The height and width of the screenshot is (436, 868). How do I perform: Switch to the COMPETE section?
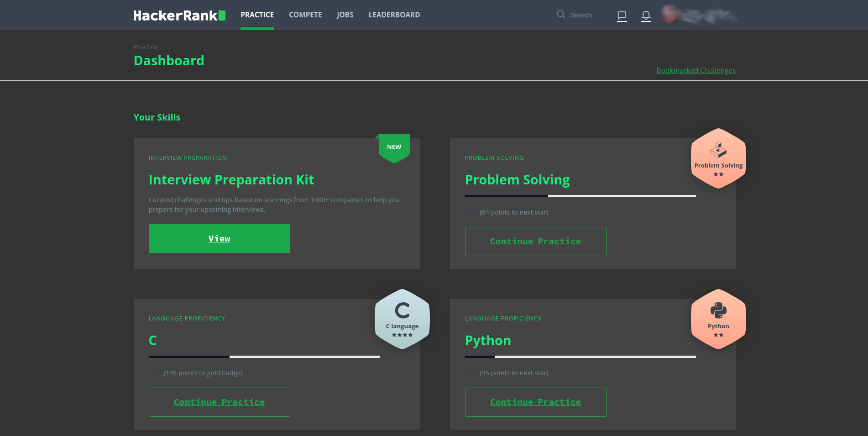tap(305, 15)
